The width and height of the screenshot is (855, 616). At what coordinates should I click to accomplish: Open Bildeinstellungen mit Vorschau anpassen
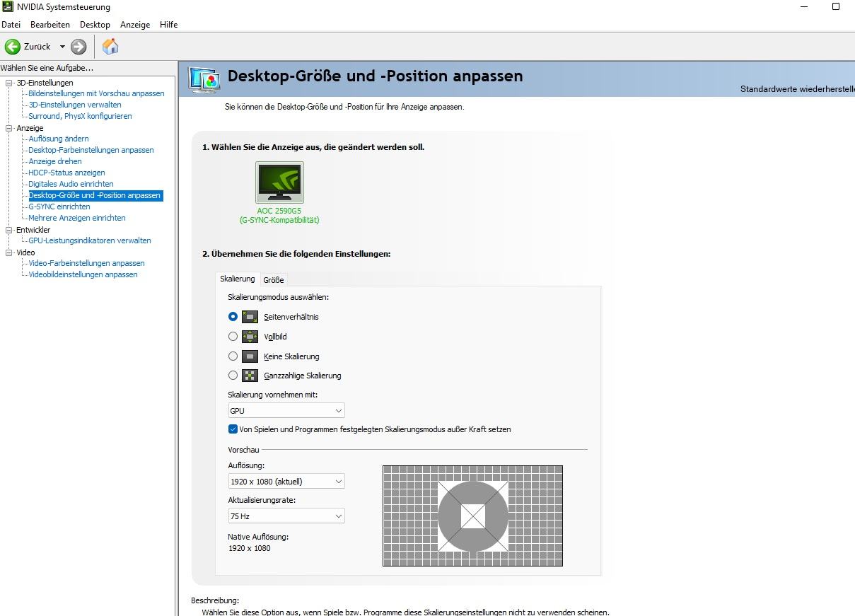pos(96,93)
